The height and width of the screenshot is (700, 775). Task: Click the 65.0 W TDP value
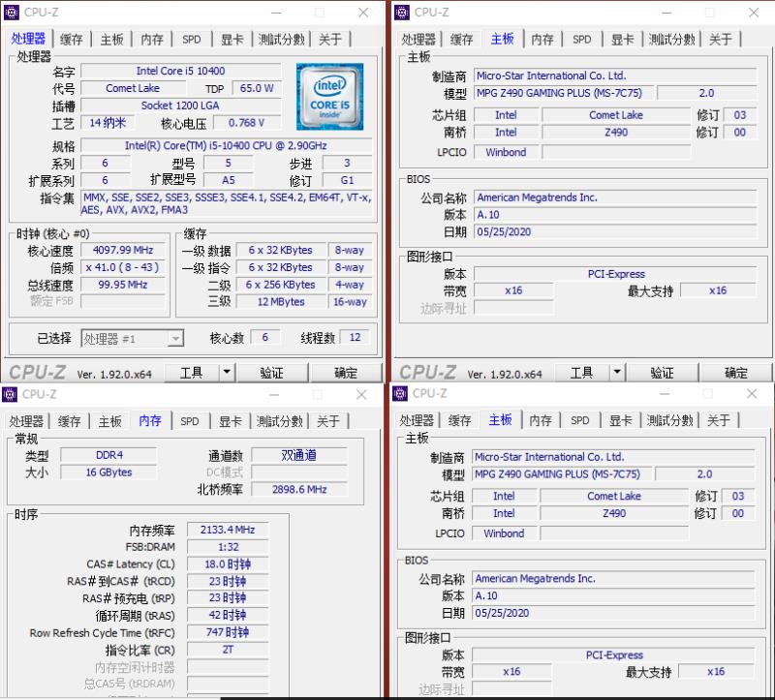click(257, 88)
